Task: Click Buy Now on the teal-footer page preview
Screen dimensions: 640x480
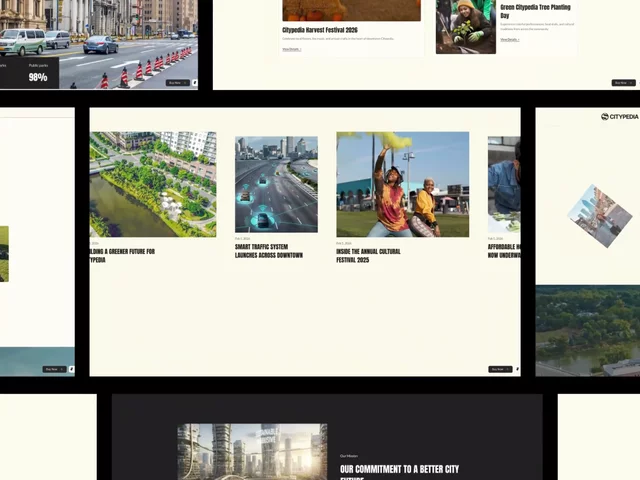Action: coord(54,369)
